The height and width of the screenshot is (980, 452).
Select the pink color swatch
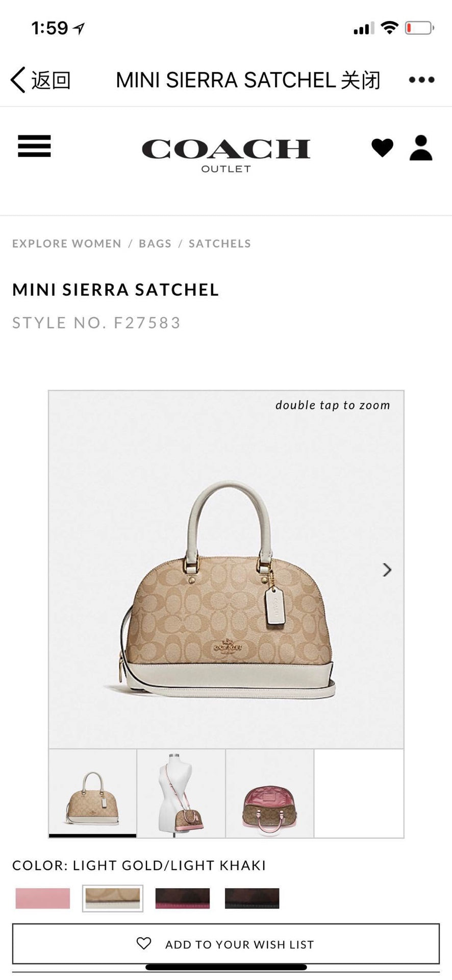coord(43,898)
